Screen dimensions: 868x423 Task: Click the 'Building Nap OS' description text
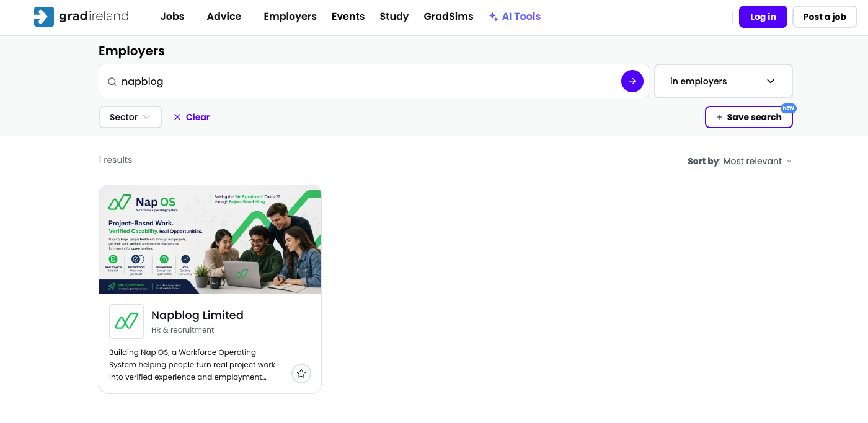192,365
